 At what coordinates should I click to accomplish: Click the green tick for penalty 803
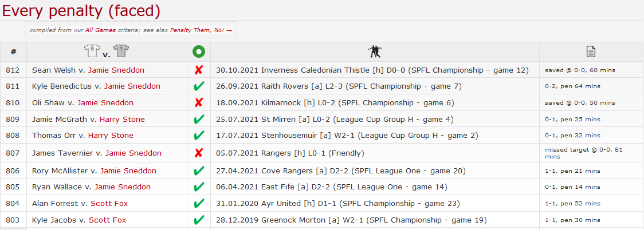pos(199,220)
